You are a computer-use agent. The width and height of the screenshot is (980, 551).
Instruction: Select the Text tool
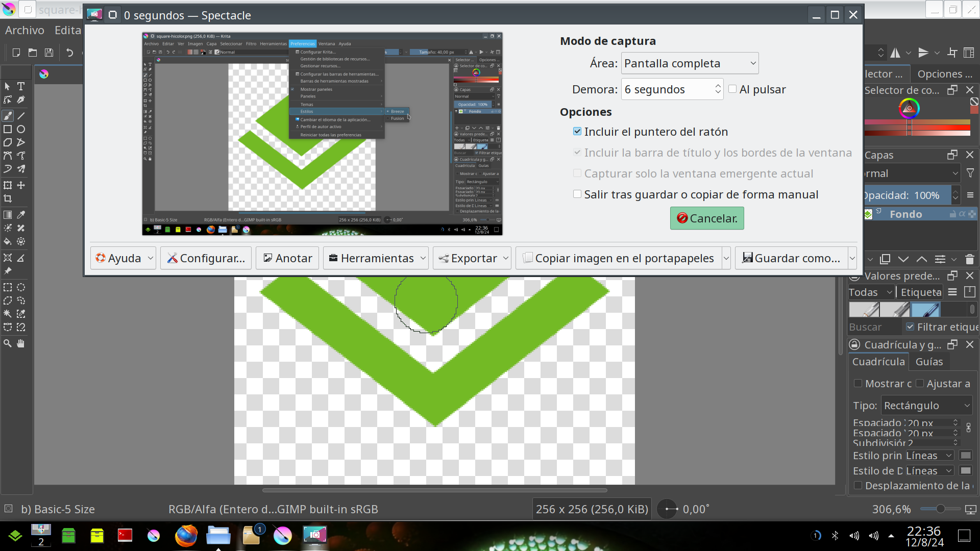[x=21, y=86]
